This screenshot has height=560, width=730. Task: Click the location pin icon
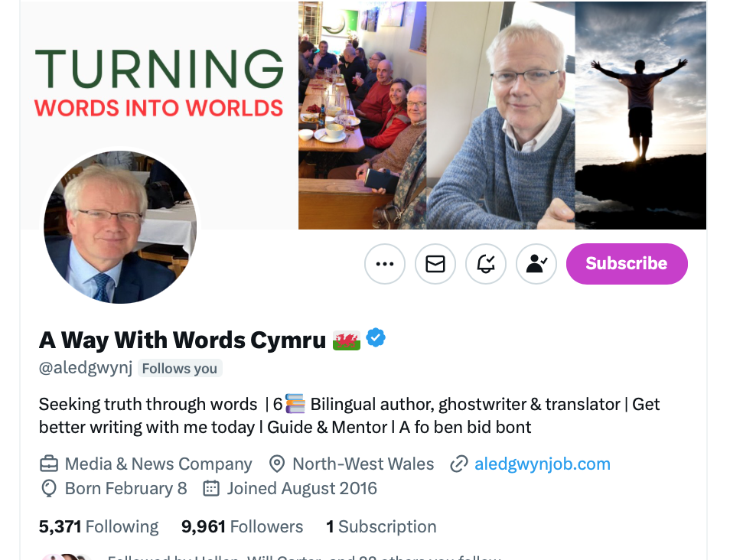point(277,464)
